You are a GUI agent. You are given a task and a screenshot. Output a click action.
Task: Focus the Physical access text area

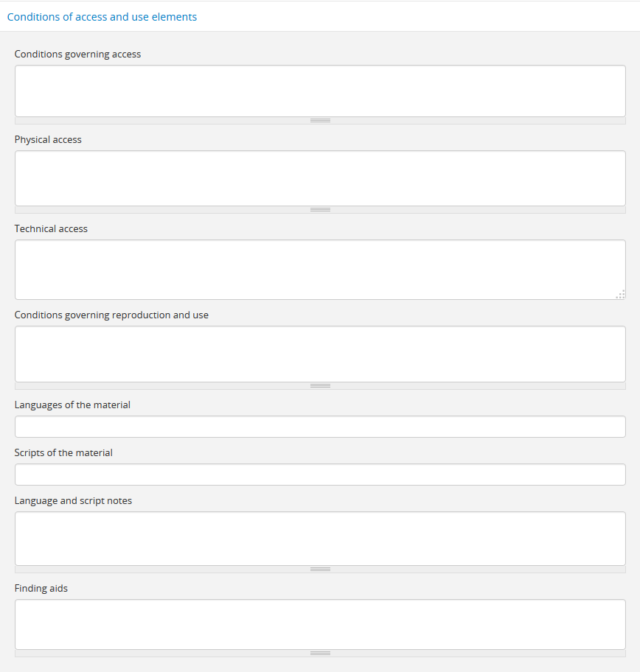coord(320,178)
